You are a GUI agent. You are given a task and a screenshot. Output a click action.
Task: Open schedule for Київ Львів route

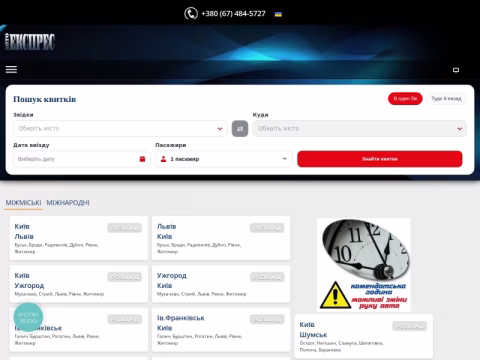125,228
